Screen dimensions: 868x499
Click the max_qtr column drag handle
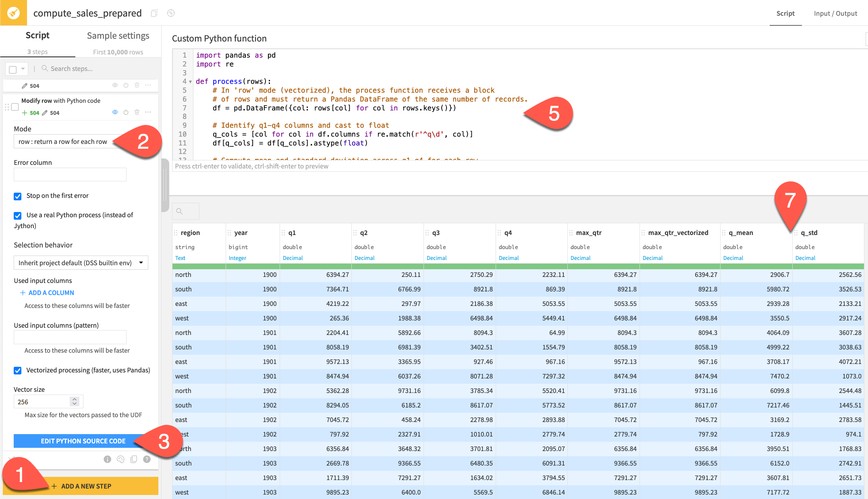tap(571, 233)
